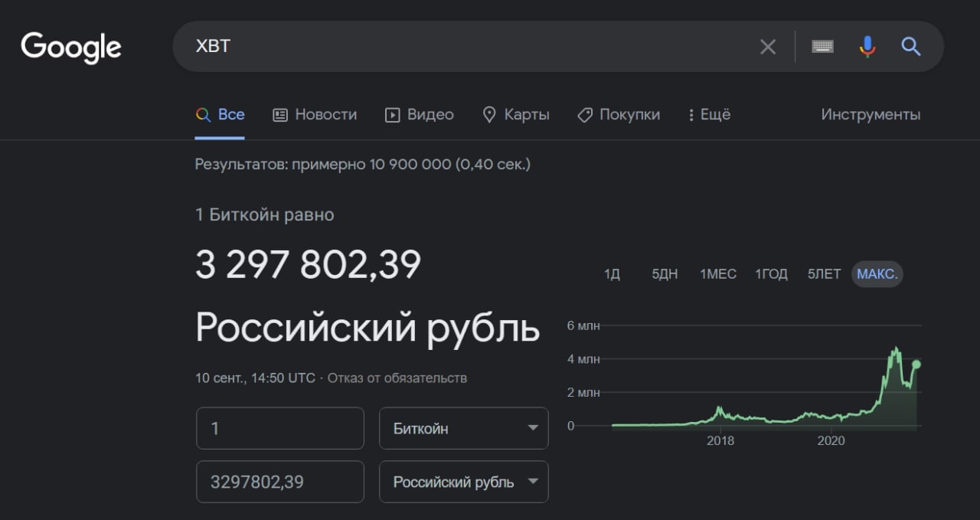
Task: Show the 1Д chart range
Action: pyautogui.click(x=612, y=274)
